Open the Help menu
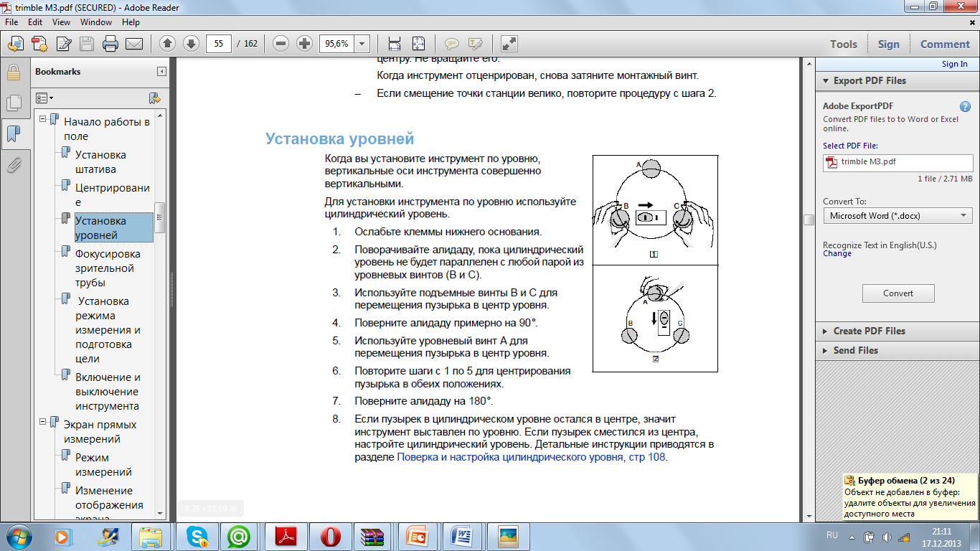The height and width of the screenshot is (551, 980). coord(131,22)
